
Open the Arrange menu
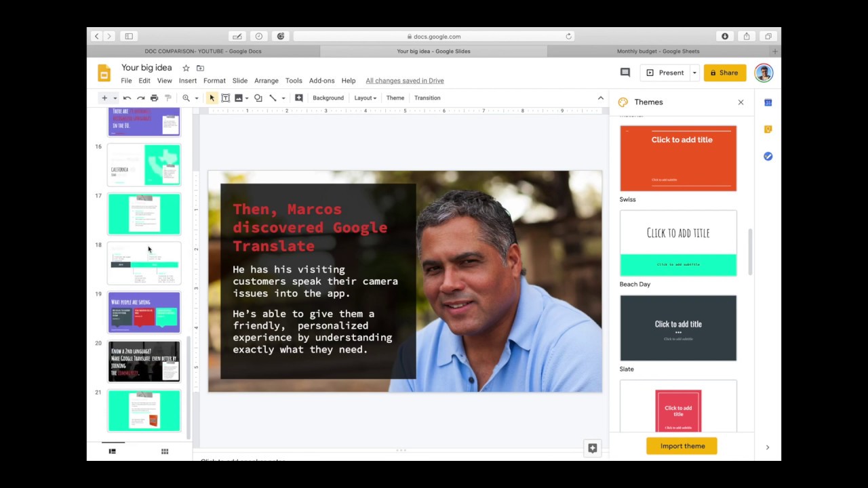point(267,81)
